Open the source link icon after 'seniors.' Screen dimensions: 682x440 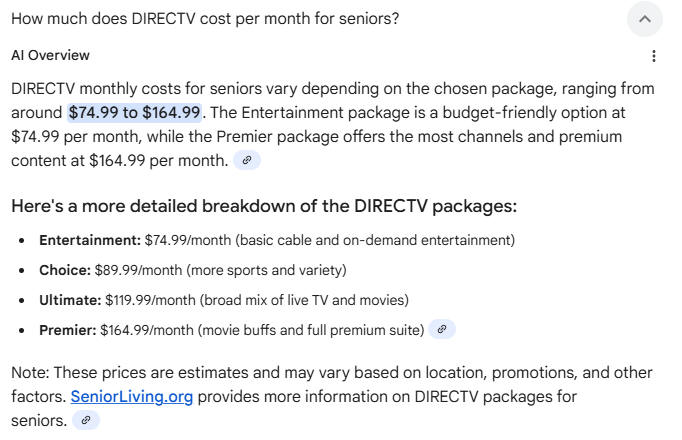point(86,420)
